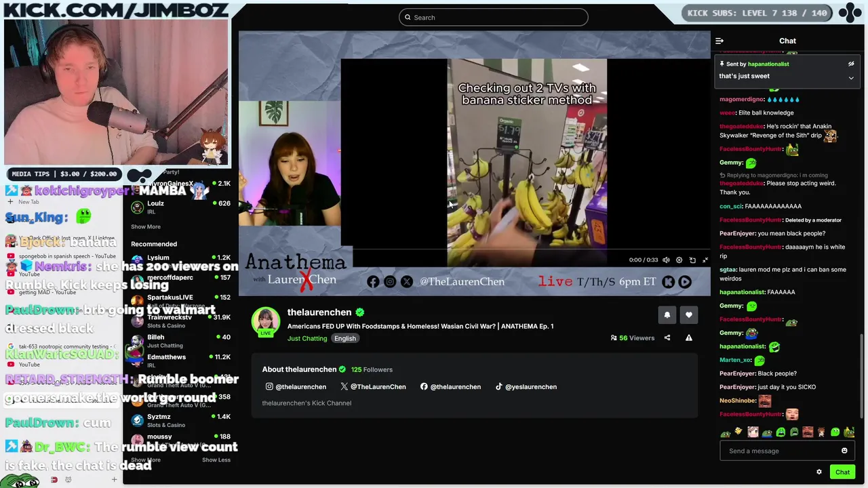Screen dimensions: 868x488
Task: Open Loulz channel in sidebar
Action: (180, 207)
